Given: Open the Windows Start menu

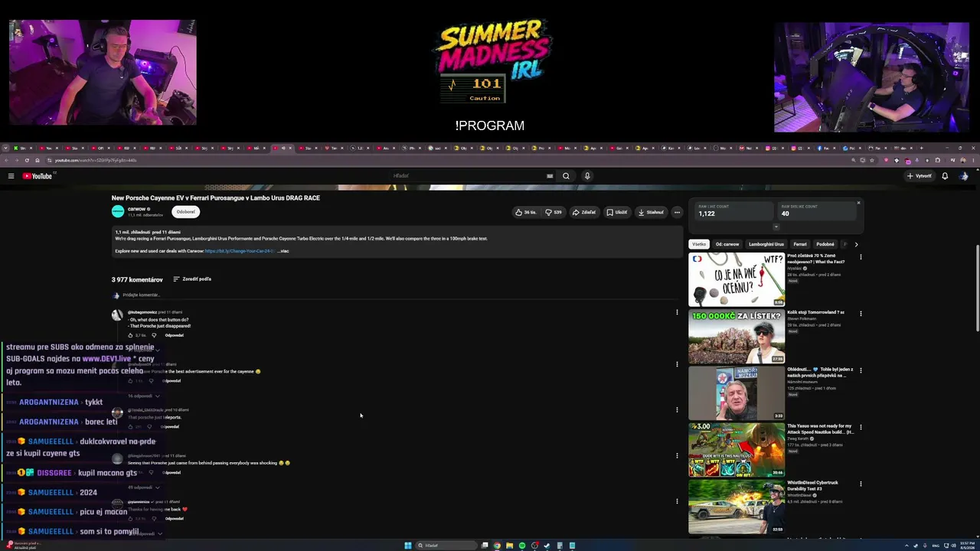Looking at the screenshot, I should [408, 546].
